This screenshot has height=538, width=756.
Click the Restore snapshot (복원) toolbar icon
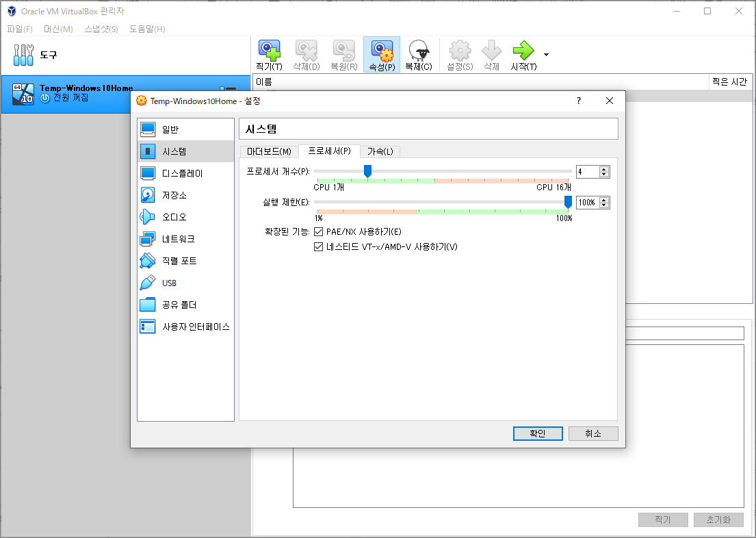coord(343,50)
